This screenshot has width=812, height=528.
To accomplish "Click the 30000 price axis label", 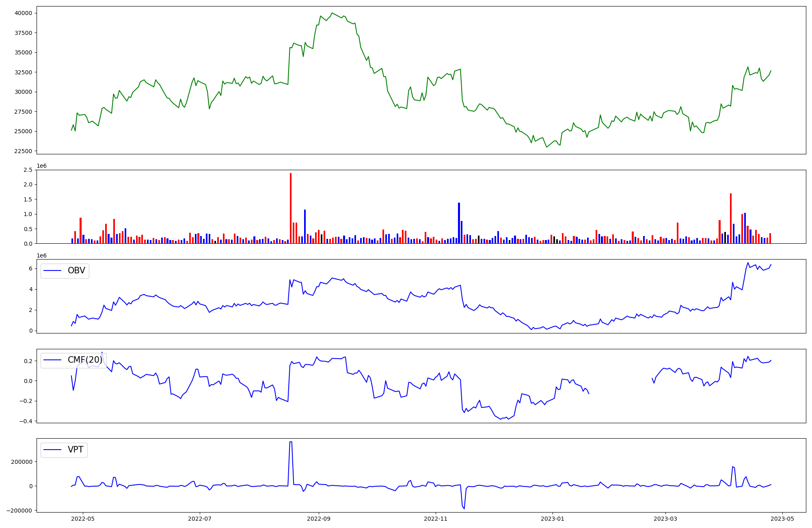I will 23,92.
